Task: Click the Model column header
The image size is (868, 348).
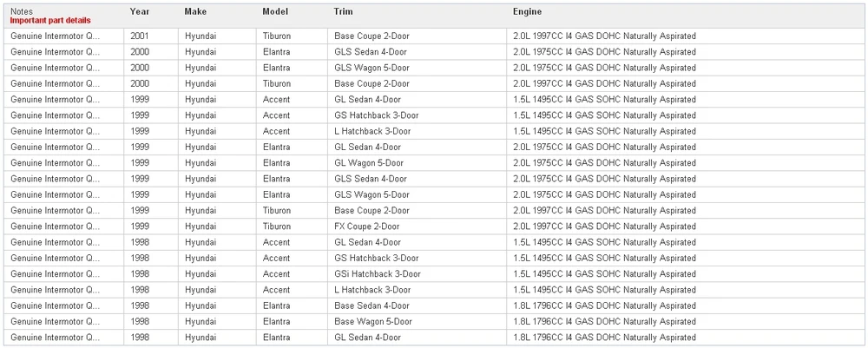Action: 275,11
